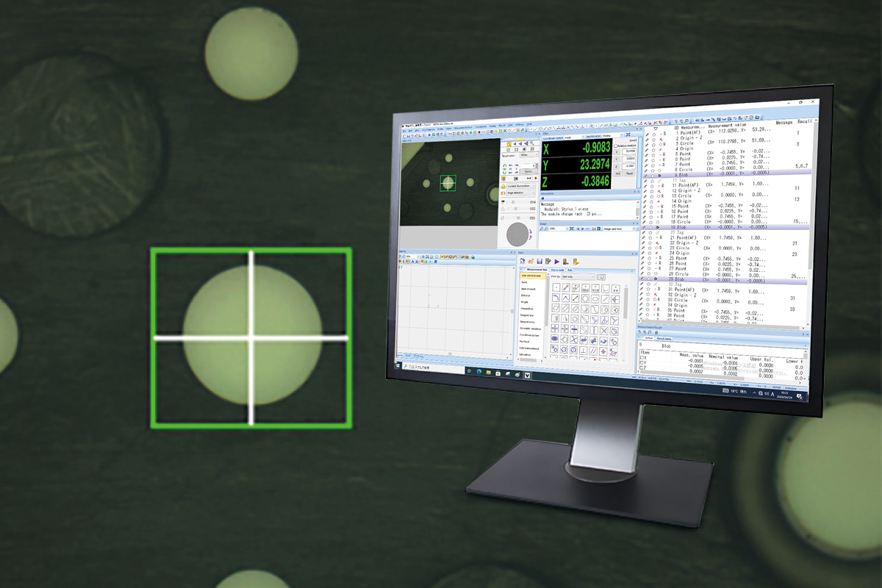Click the search magnifier beside View by
The image size is (882, 588).
coord(601,277)
